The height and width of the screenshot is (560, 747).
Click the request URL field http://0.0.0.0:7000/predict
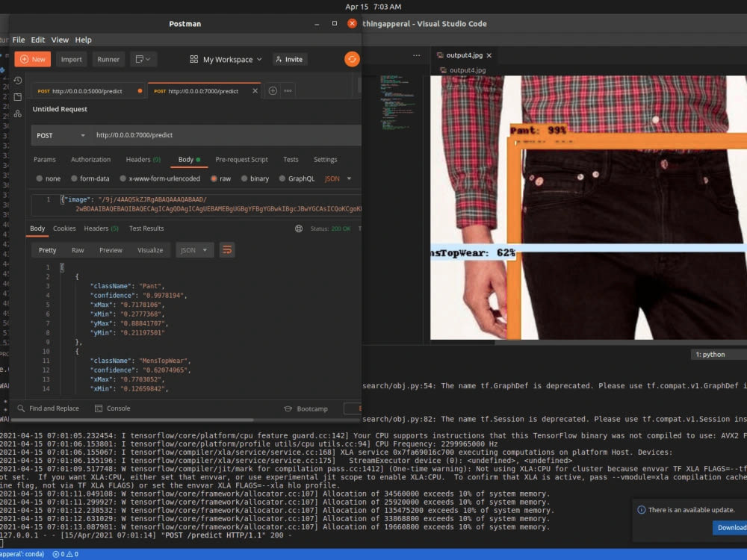click(226, 135)
